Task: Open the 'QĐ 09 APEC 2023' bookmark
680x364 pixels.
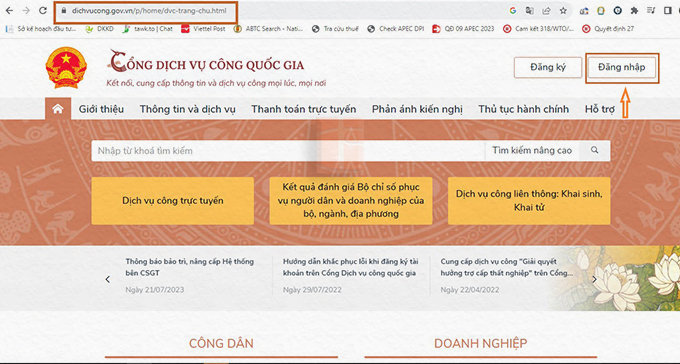Action: coord(464,29)
